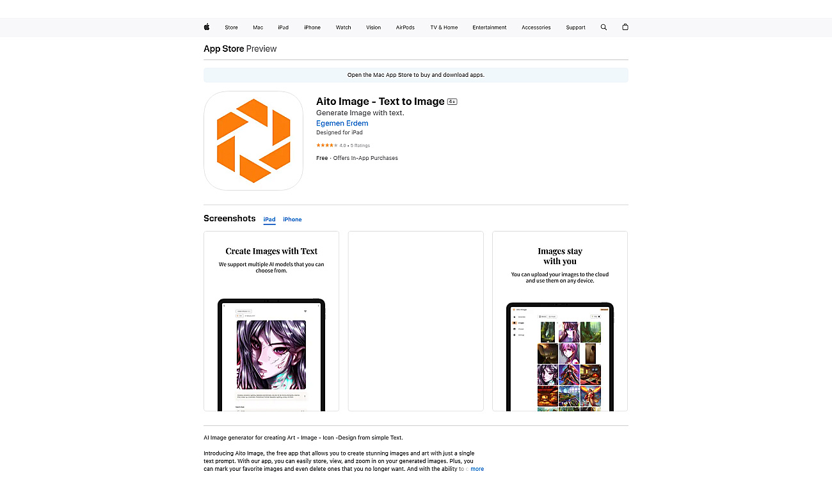Screen dimensions: 832x504
Task: Click the Screenshots section heading
Action: [230, 218]
